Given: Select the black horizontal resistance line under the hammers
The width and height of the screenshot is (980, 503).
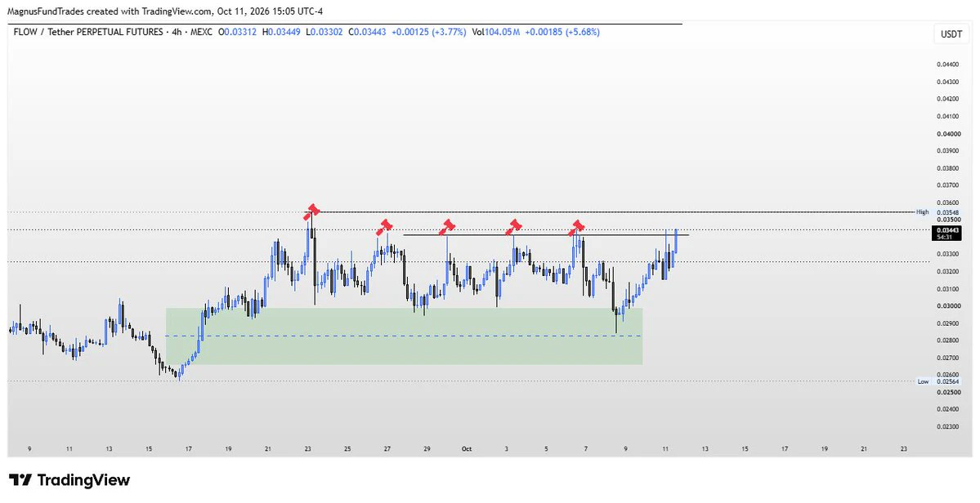Looking at the screenshot, I should click(546, 234).
